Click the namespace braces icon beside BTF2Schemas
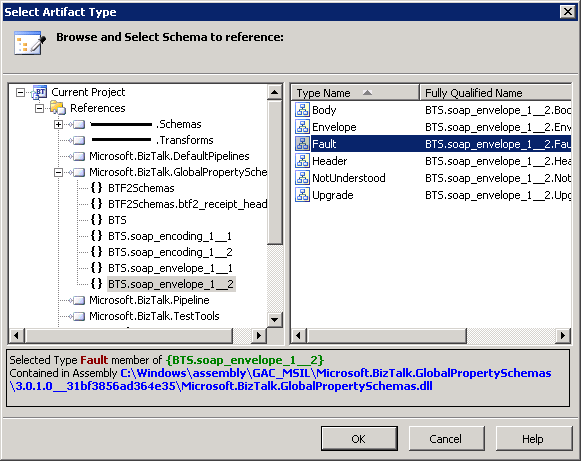The height and width of the screenshot is (461, 581). [96, 188]
